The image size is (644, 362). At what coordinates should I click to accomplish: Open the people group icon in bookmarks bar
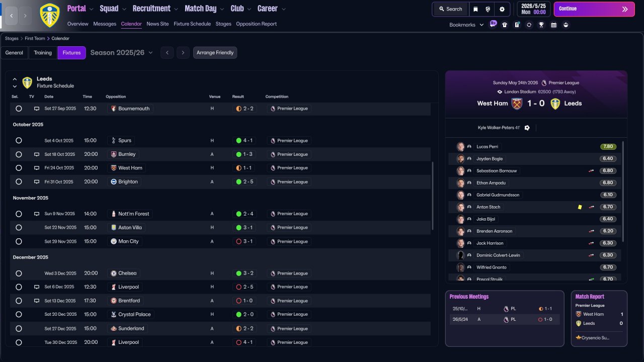(566, 25)
